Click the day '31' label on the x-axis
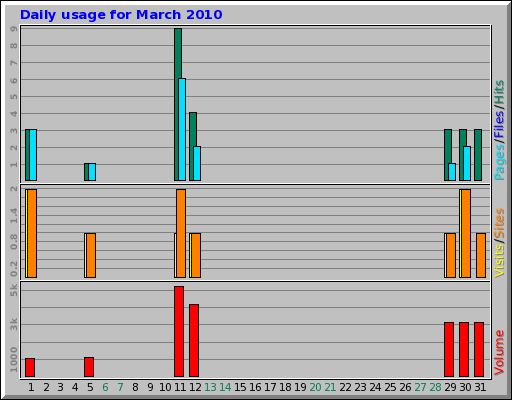512x400 pixels. click(480, 387)
